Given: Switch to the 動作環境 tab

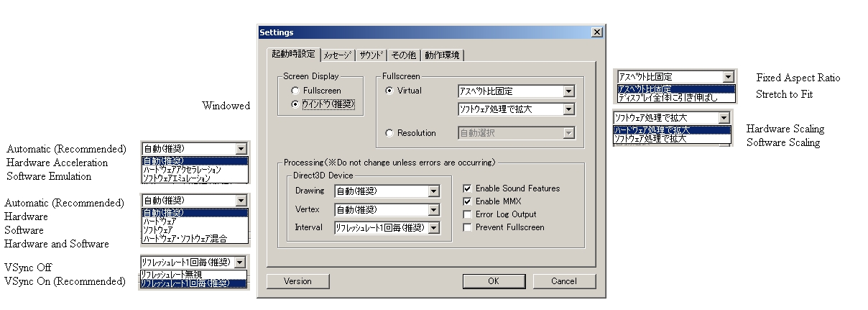Looking at the screenshot, I should (x=441, y=55).
